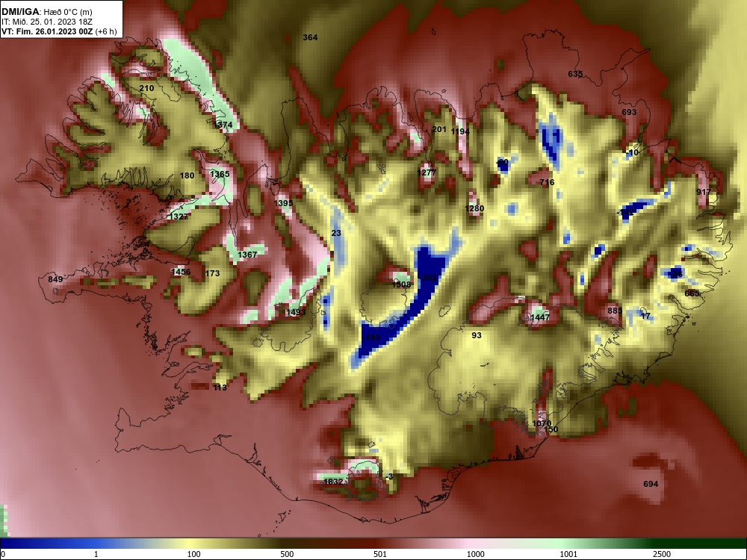Click the map value 1447
Screen dimensions: 747x560
point(540,317)
